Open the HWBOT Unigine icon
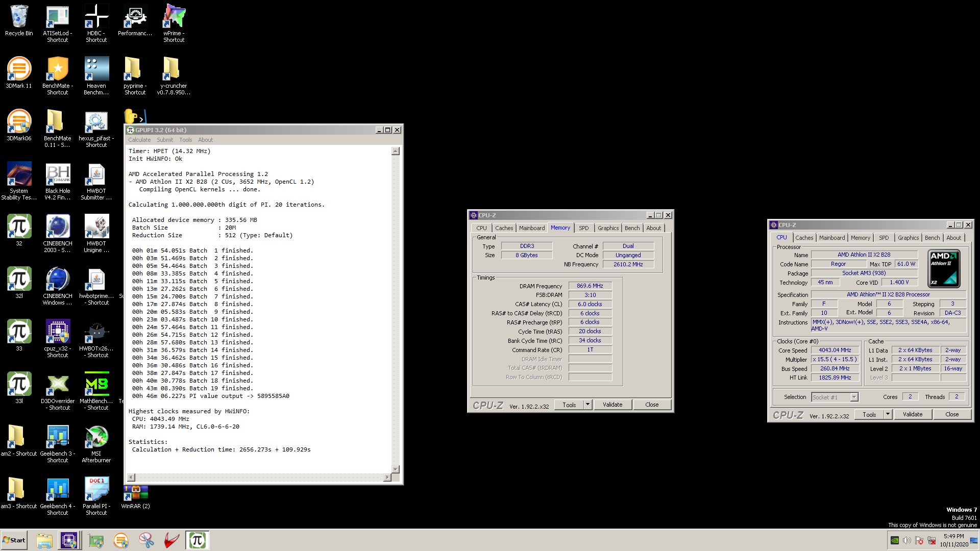Screen dimensions: 980x551 pos(96,233)
